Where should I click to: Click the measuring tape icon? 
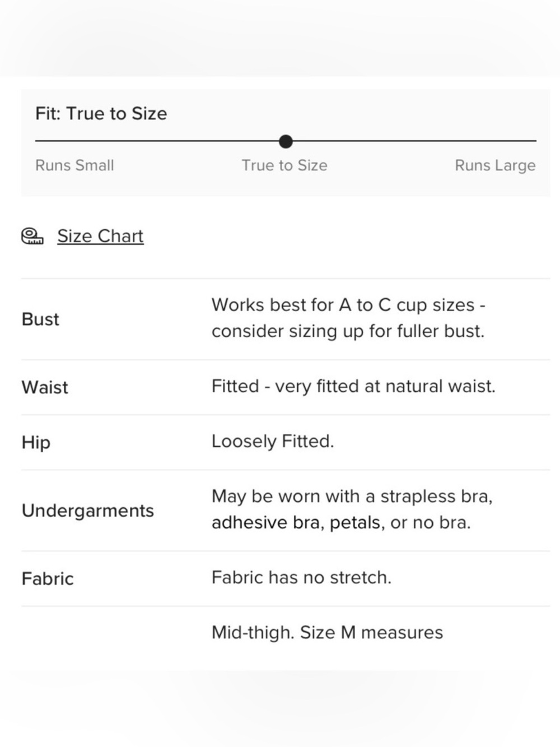point(32,236)
